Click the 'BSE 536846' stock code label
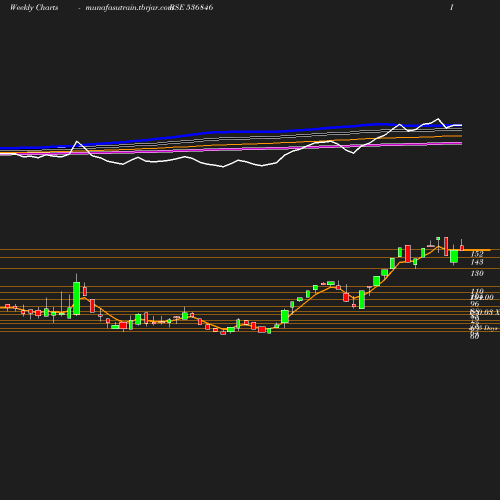Image resolution: width=500 pixels, height=500 pixels. [192, 7]
